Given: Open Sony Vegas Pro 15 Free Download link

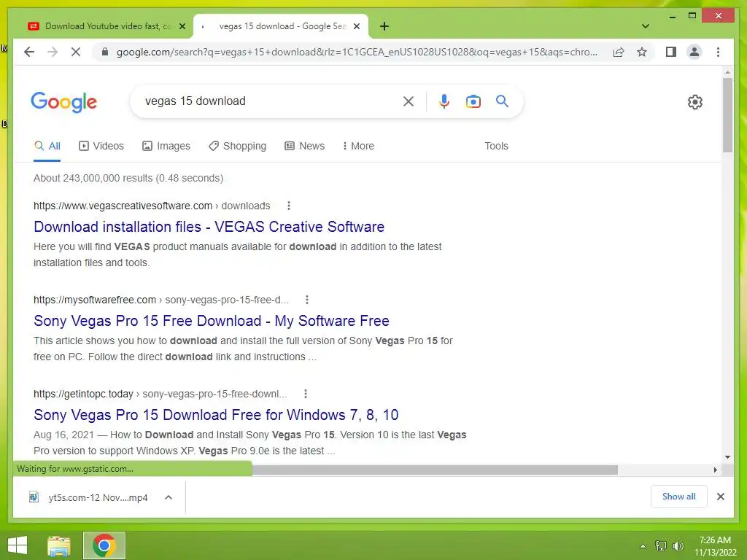Looking at the screenshot, I should pos(211,321).
